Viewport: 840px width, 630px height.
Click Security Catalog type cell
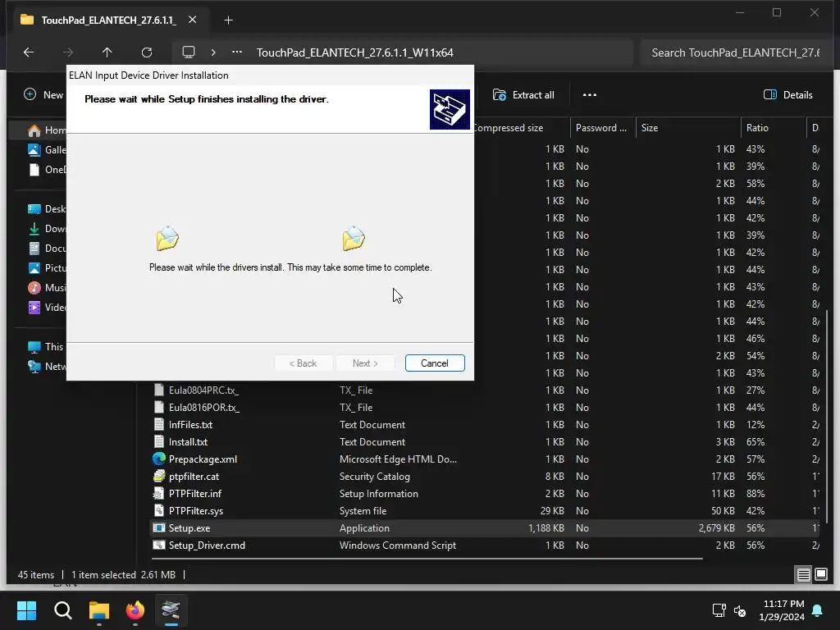point(374,477)
